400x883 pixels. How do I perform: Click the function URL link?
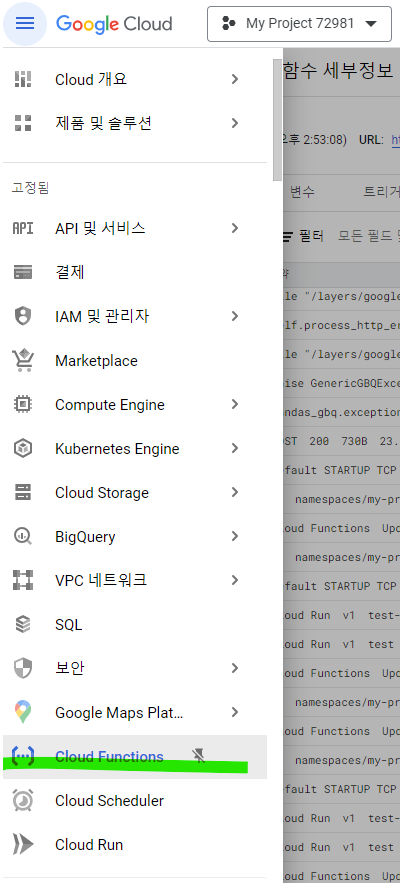click(395, 140)
